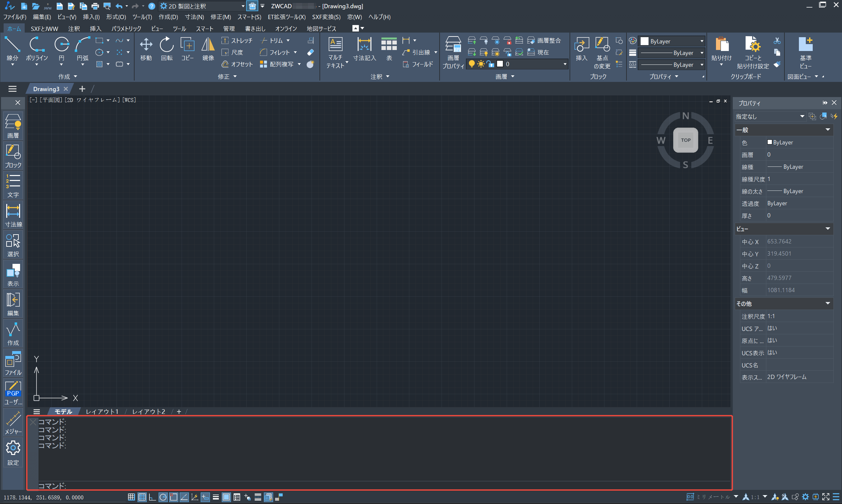This screenshot has width=842, height=504.
Task: Toggle ortho mode in status bar
Action: (x=152, y=497)
